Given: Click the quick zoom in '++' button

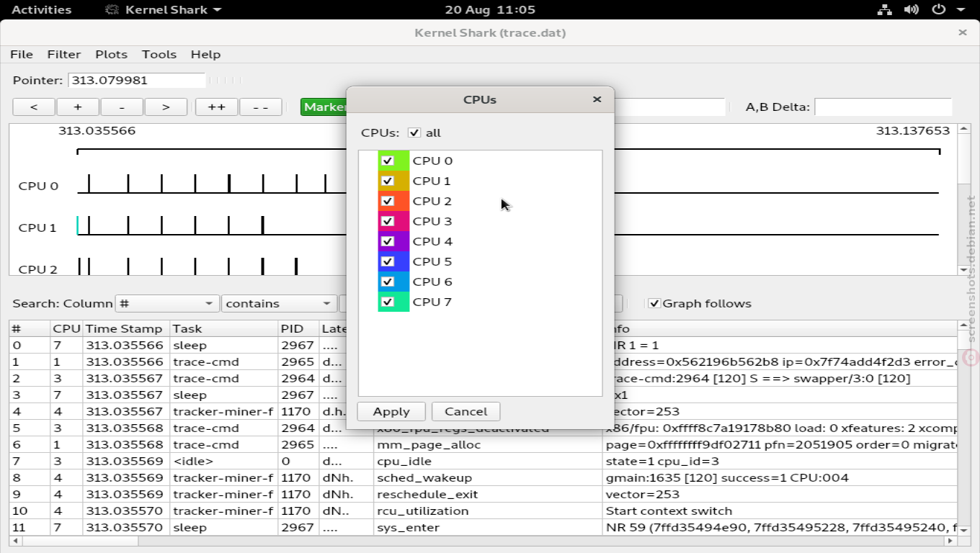Looking at the screenshot, I should click(216, 107).
